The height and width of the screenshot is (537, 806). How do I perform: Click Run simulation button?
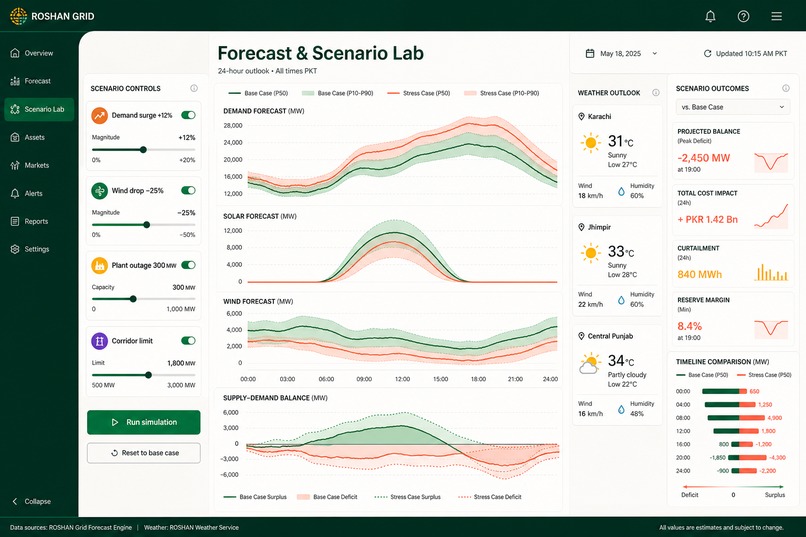tap(143, 422)
